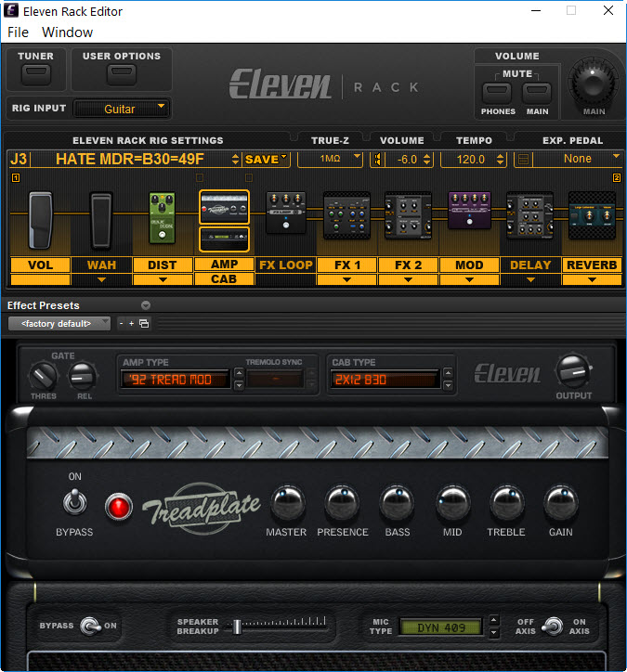Click the Gate Thres knob
Screen dimensions: 627x672
pos(43,377)
